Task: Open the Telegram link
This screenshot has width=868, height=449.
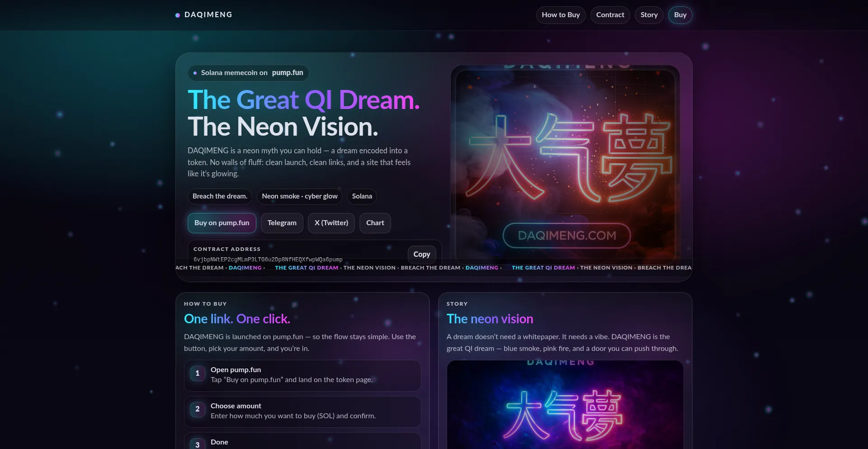Action: (282, 223)
